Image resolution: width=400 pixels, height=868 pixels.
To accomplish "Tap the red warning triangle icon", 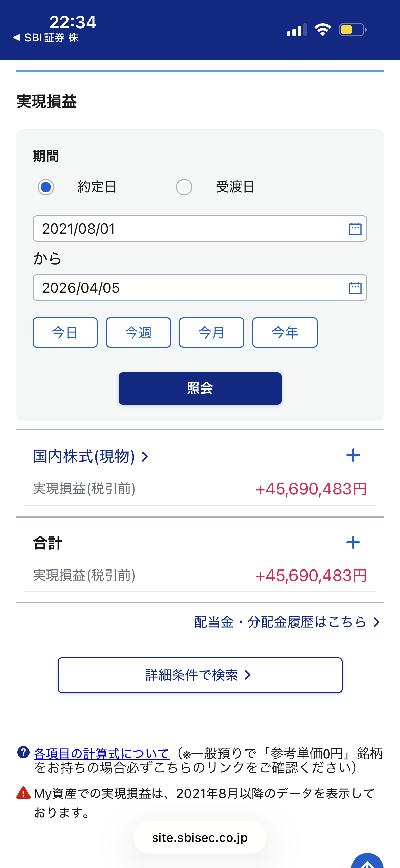I will pyautogui.click(x=23, y=793).
